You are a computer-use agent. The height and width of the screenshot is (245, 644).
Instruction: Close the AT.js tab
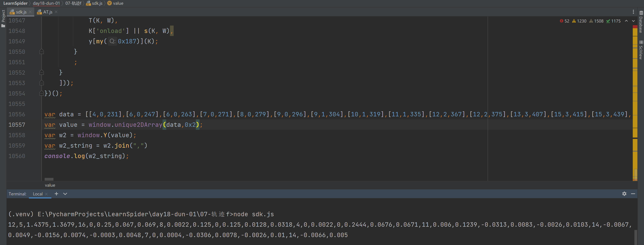[56, 12]
